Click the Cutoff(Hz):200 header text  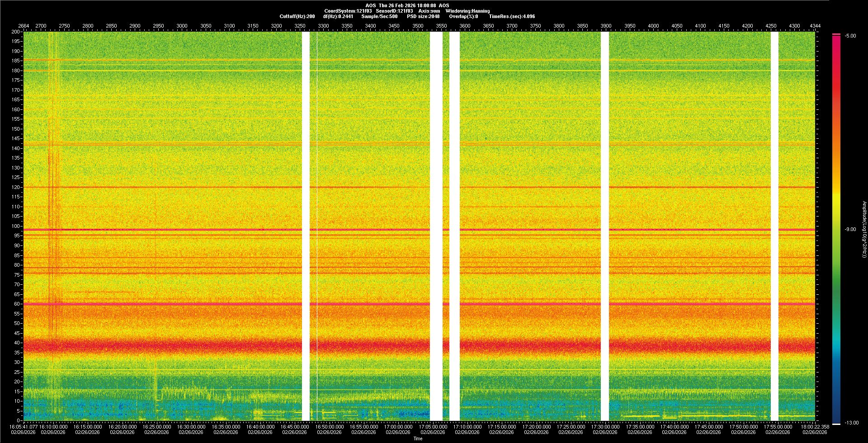tap(297, 16)
